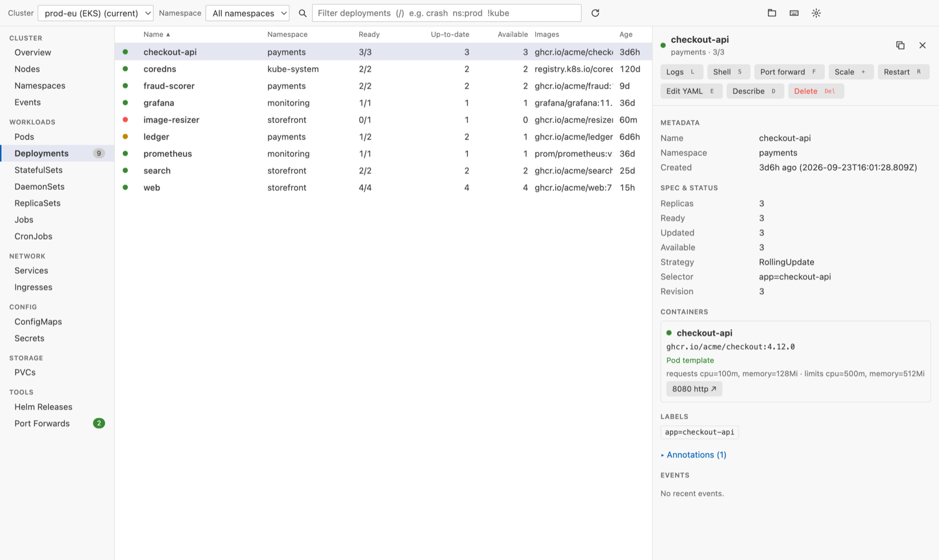Follow the Pod template link
This screenshot has width=939, height=560.
point(690,361)
